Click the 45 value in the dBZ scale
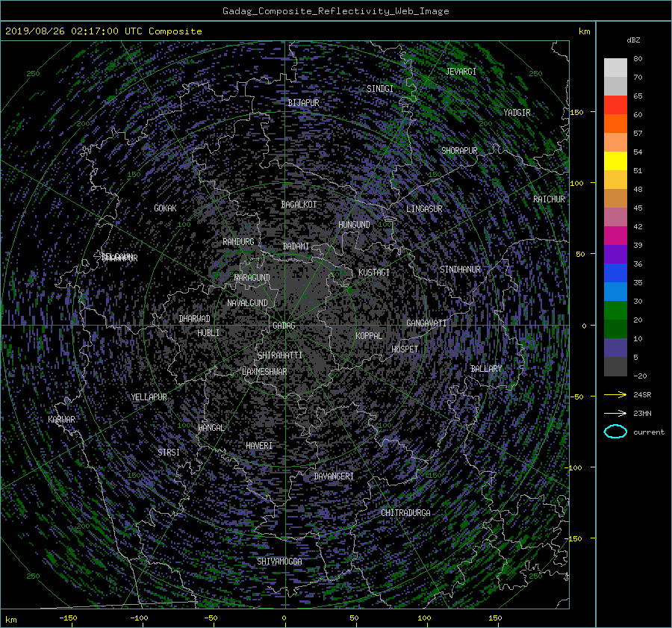This screenshot has height=628, width=672. click(638, 208)
